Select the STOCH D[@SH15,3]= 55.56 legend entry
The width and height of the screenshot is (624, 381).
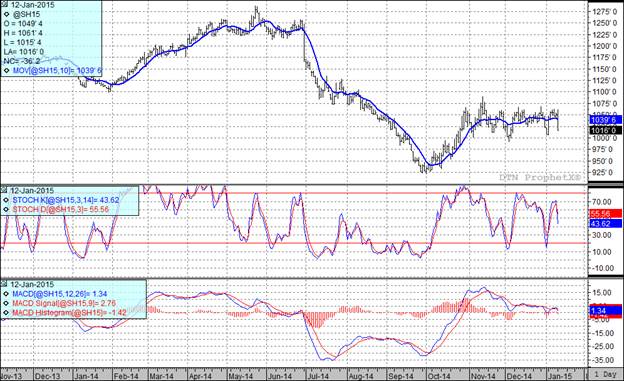coord(60,209)
